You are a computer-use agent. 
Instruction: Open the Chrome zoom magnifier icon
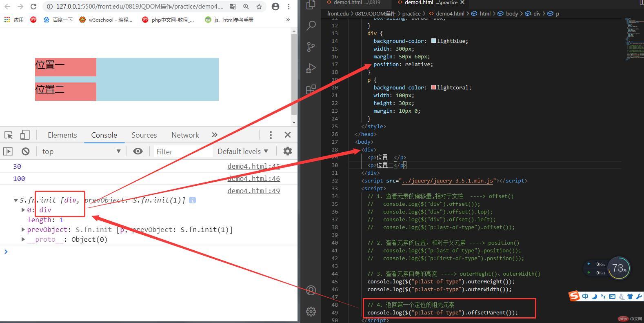246,7
